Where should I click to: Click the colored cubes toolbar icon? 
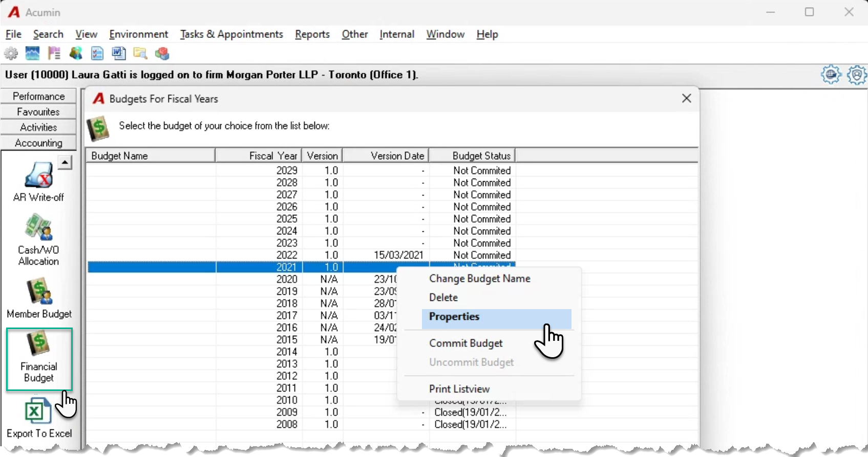click(x=162, y=53)
